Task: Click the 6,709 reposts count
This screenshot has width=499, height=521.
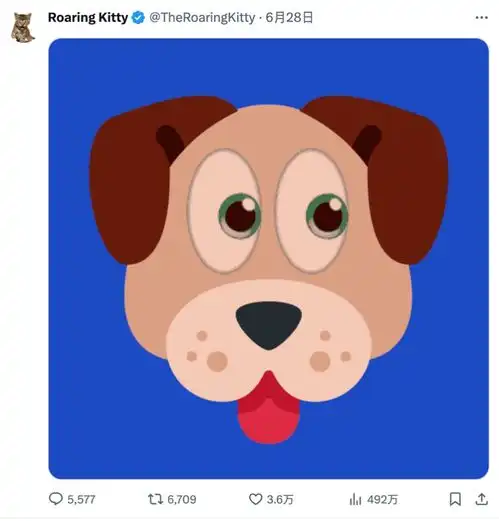Action: point(182,499)
